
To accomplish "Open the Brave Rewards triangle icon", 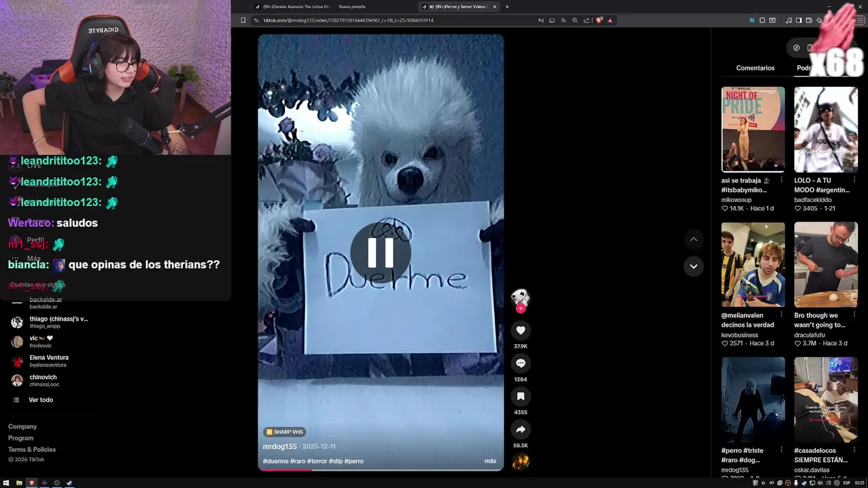I will click(610, 20).
